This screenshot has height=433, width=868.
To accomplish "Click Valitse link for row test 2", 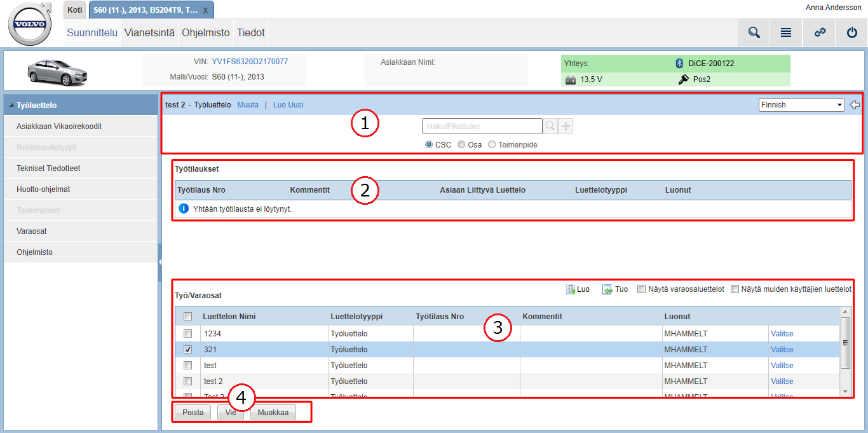I will tap(782, 381).
